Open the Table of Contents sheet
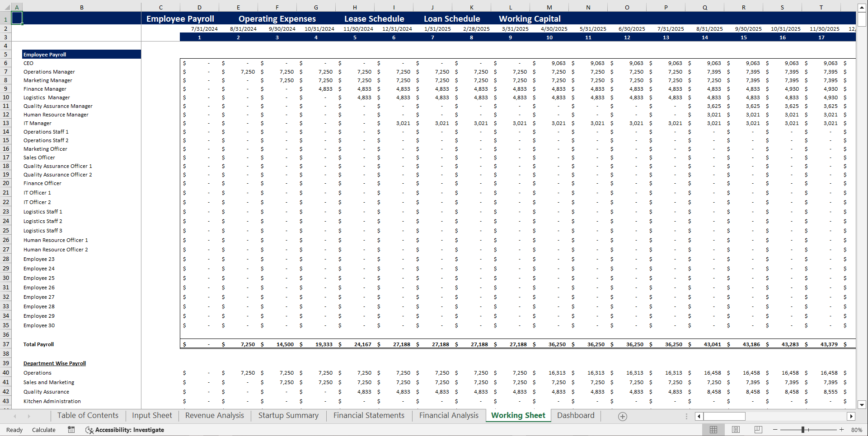868x436 pixels. (x=88, y=415)
